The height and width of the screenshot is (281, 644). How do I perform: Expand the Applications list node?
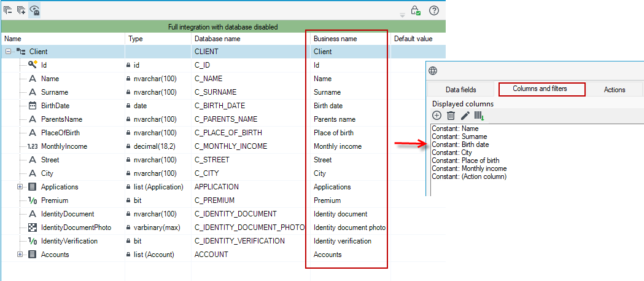19,187
